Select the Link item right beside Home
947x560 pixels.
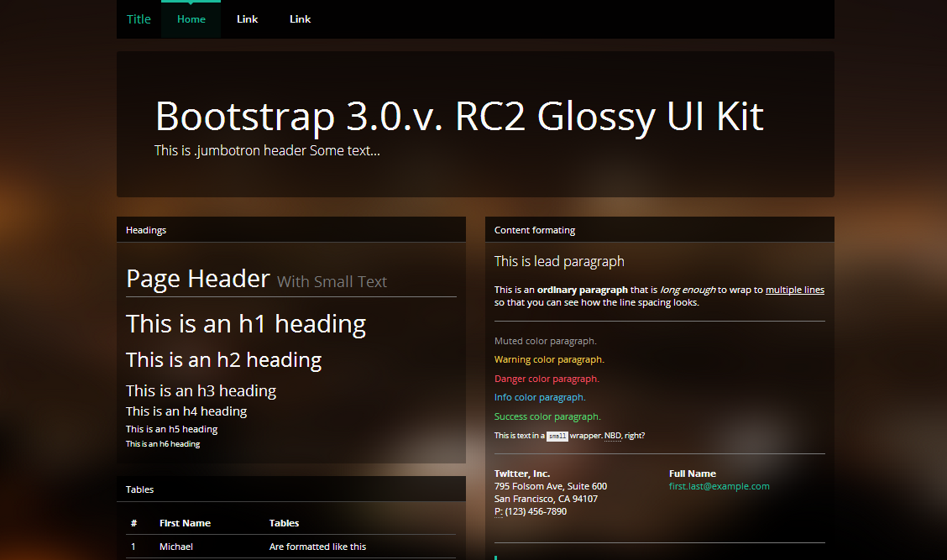coord(247,19)
